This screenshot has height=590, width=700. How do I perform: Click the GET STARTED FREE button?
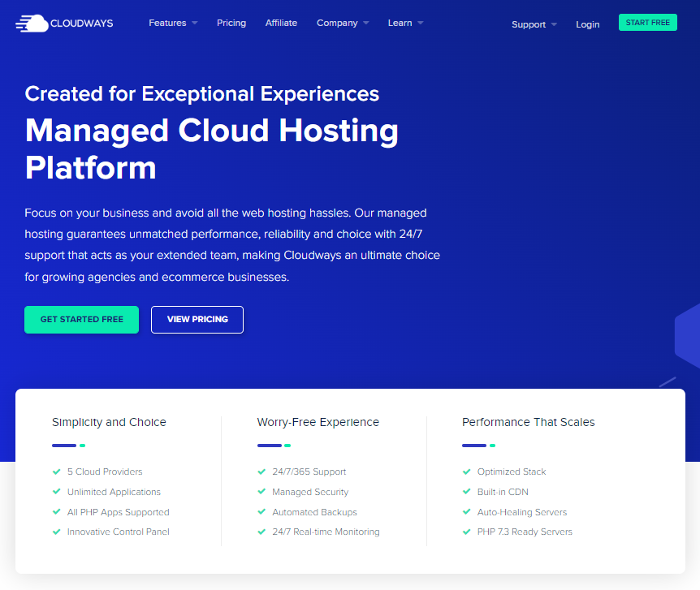[x=82, y=320]
